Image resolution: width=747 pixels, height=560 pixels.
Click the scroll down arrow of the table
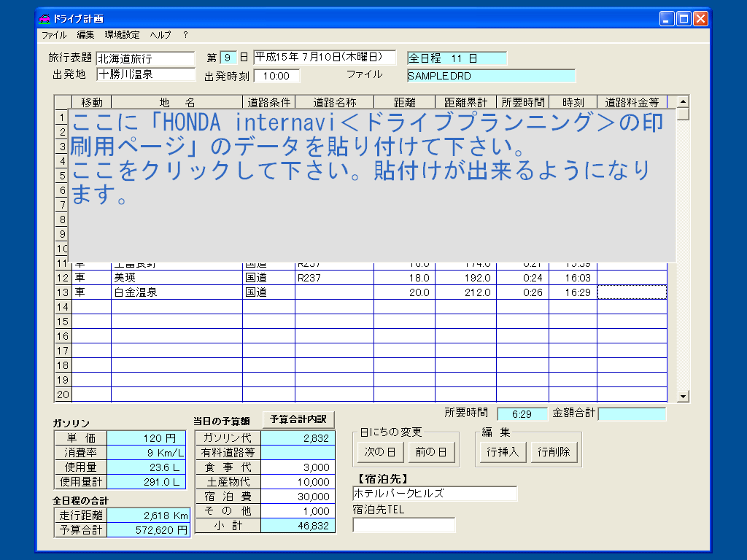683,396
